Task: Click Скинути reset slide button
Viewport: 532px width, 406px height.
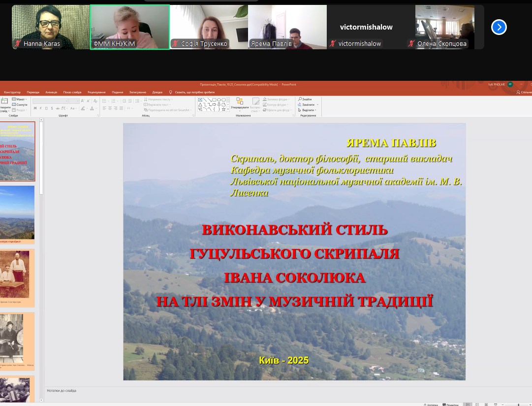Action: 20,104
